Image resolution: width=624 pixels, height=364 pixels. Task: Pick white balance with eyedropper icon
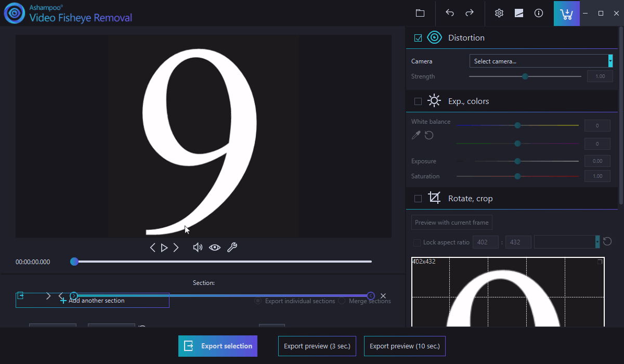[416, 135]
